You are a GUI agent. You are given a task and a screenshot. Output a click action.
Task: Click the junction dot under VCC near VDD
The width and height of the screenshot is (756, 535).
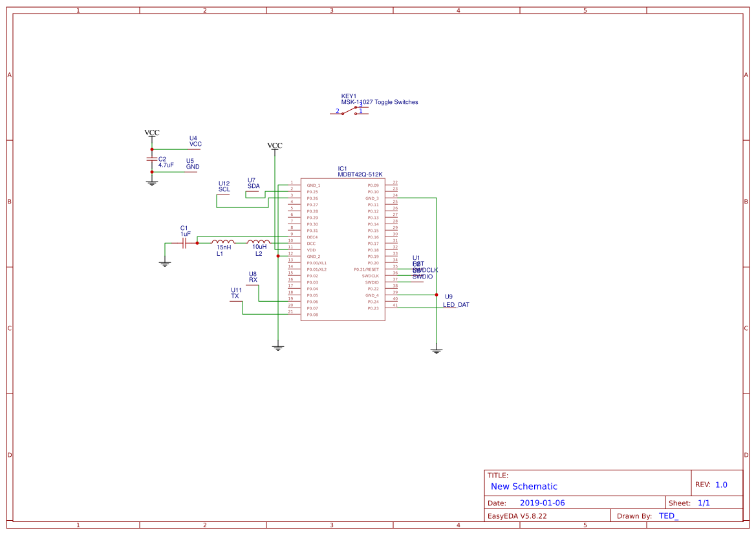click(x=277, y=256)
